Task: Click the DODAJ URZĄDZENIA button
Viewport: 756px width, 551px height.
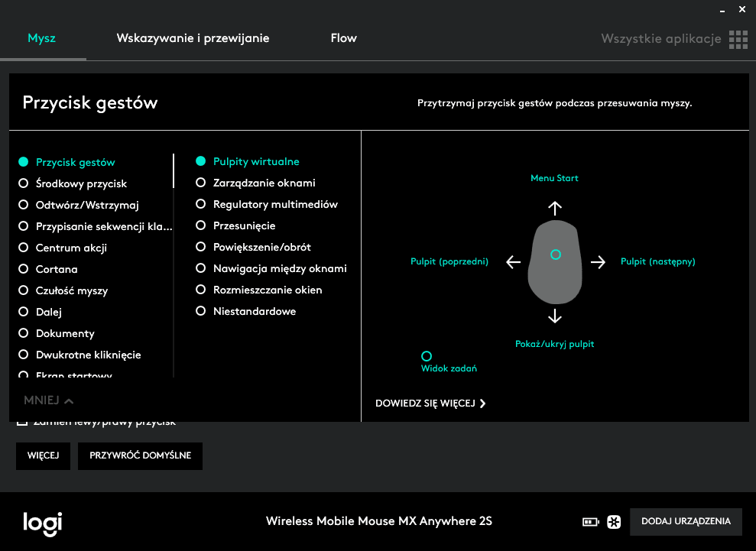Action: tap(686, 521)
